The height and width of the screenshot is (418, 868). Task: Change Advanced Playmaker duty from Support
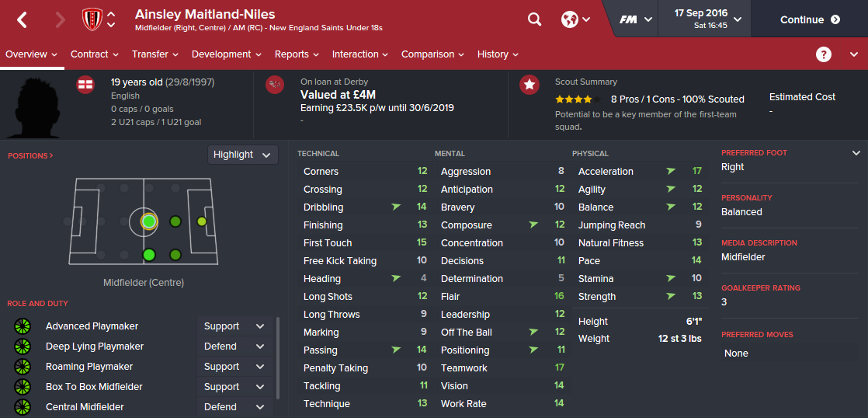[234, 326]
